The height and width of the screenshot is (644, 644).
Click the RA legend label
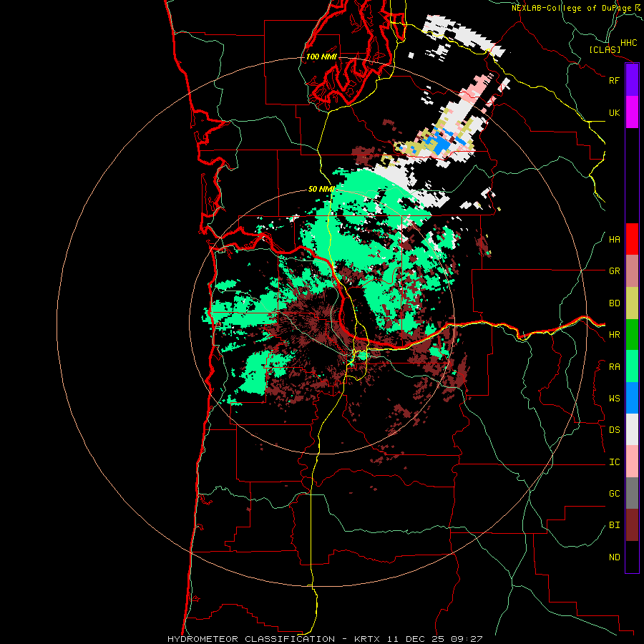(x=614, y=367)
